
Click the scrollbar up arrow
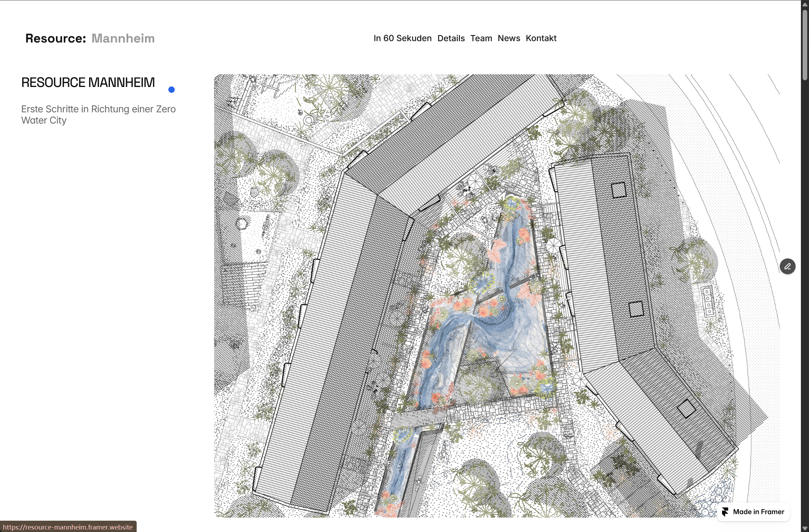point(805,4)
